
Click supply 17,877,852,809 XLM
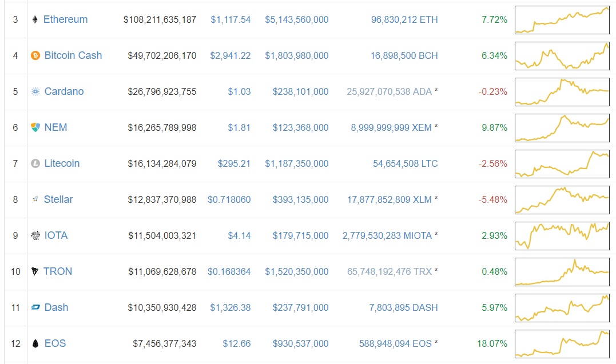click(x=390, y=199)
